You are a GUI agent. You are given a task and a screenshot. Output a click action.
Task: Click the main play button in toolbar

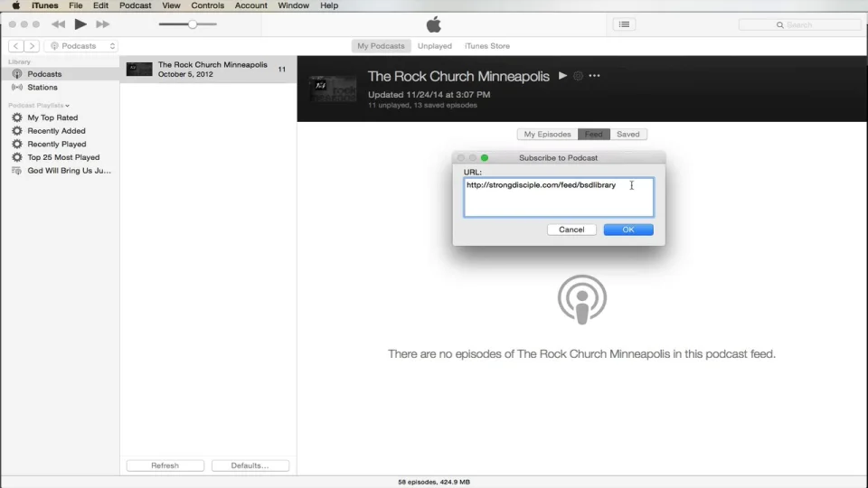click(x=80, y=24)
